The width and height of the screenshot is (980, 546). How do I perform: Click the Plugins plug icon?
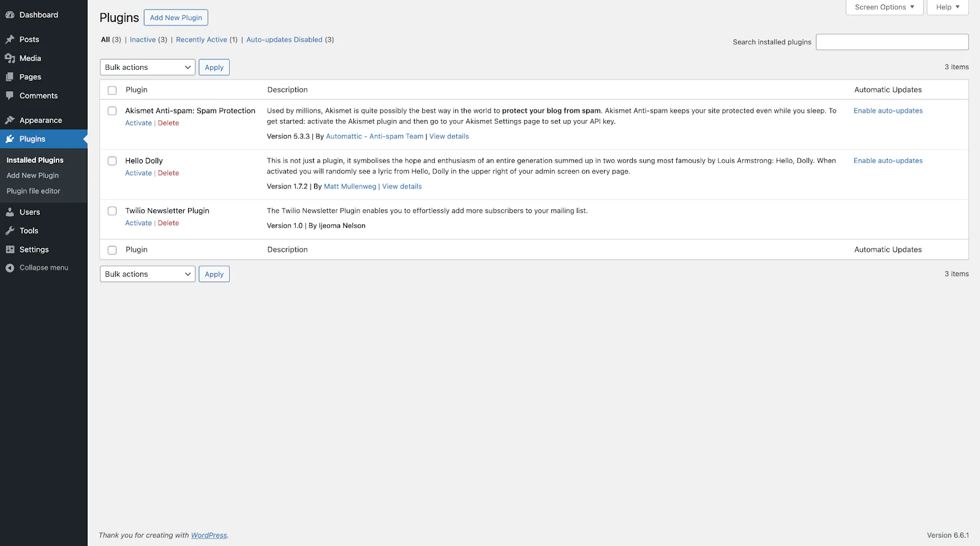[x=10, y=139]
